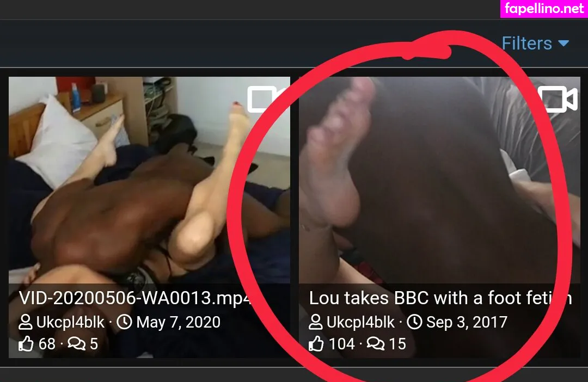
Task: Click the user icon on the May 7, 2020 post
Action: (x=26, y=322)
